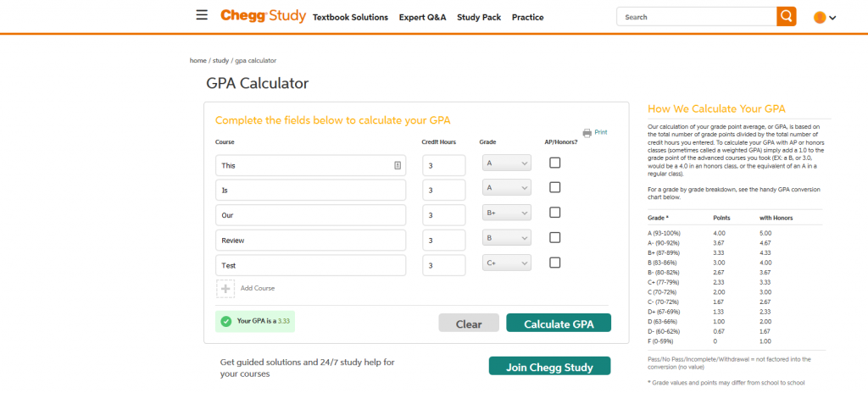Click the green GPA result checkmark icon

[225, 321]
